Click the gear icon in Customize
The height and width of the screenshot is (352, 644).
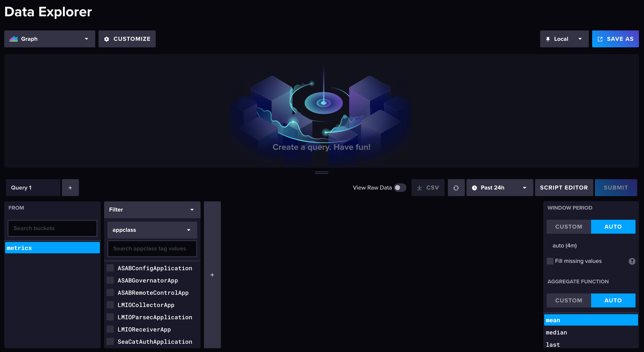tap(106, 39)
